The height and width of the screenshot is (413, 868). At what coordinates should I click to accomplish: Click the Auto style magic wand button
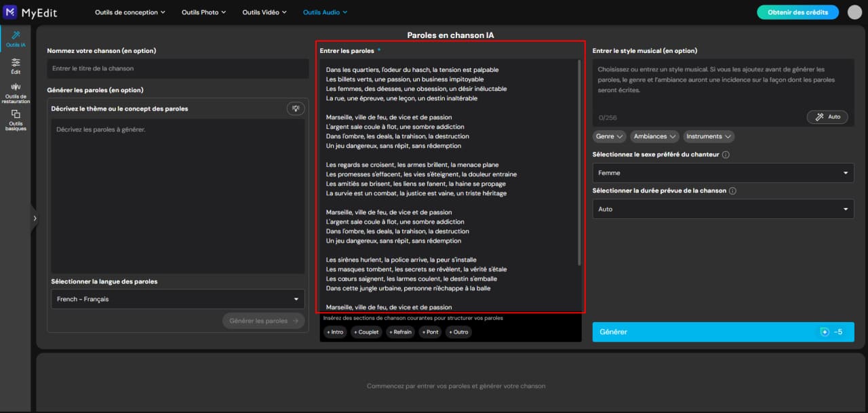coord(827,117)
